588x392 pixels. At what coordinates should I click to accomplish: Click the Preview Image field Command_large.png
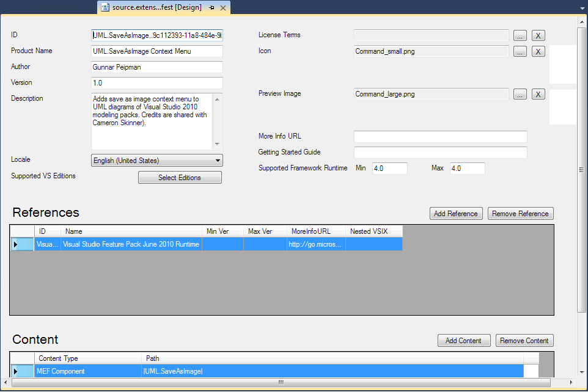pyautogui.click(x=432, y=94)
